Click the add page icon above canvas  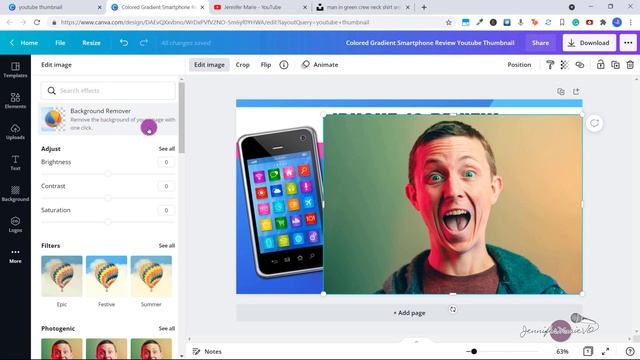click(576, 91)
